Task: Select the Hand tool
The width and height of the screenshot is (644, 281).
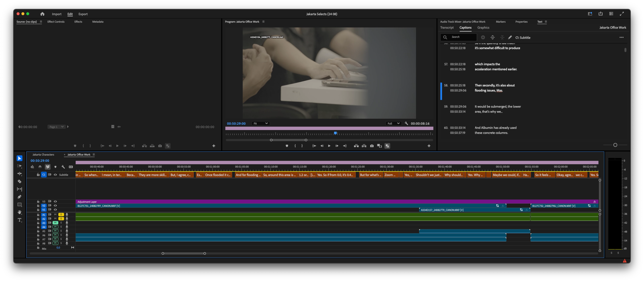Action: pos(20,212)
